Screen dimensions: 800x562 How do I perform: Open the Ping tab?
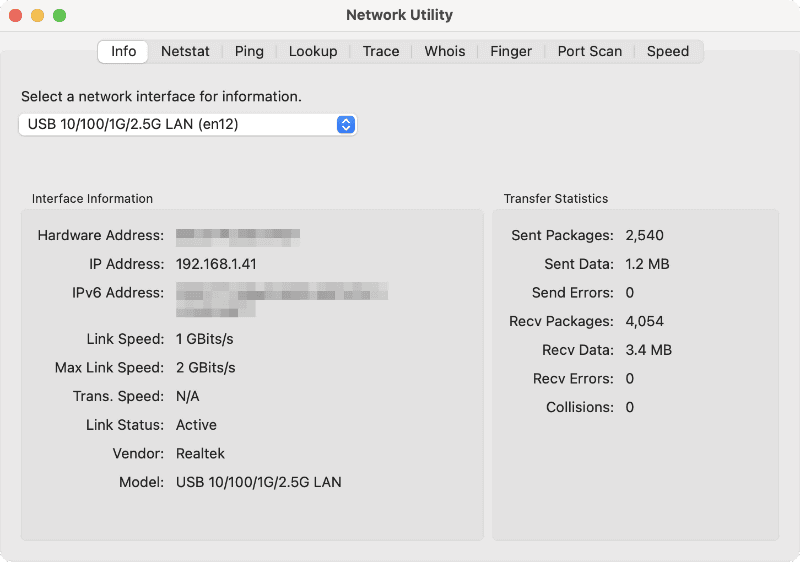click(x=249, y=51)
